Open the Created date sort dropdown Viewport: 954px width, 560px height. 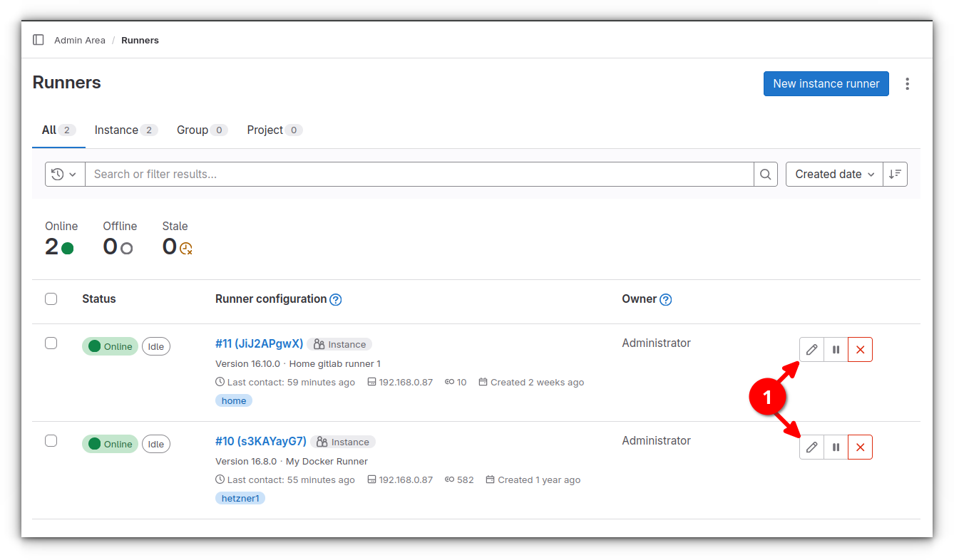tap(834, 174)
